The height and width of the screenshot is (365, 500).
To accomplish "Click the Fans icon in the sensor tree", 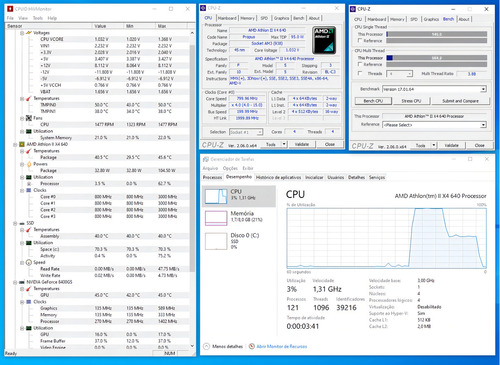I will click(x=29, y=118).
